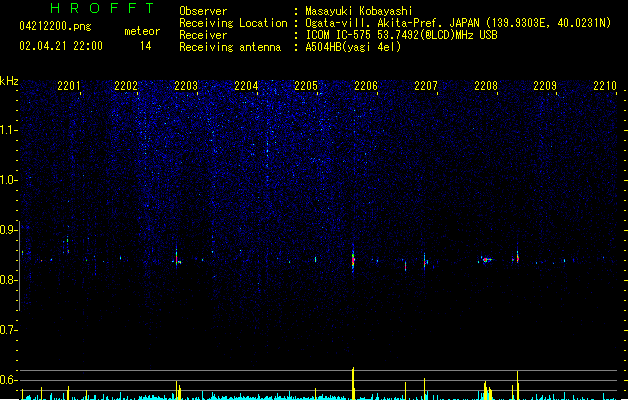The width and height of the screenshot is (629, 400).
Task: Click the 2206 time marker
Action: pos(366,86)
